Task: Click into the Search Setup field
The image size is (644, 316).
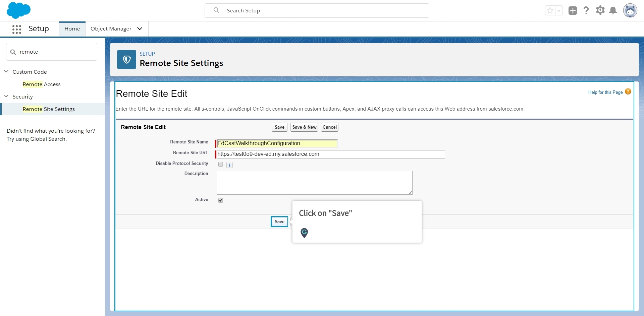Action: pos(317,10)
